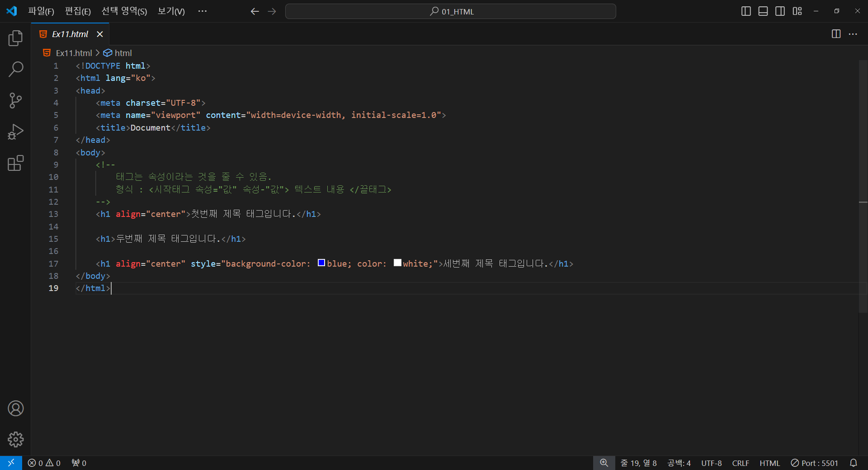Click Port : 5501 Live Server button
Image resolution: width=868 pixels, height=470 pixels.
815,463
